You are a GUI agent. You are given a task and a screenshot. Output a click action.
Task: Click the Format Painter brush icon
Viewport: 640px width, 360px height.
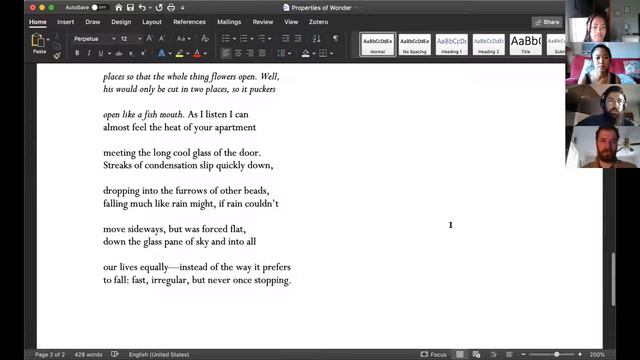coord(57,56)
